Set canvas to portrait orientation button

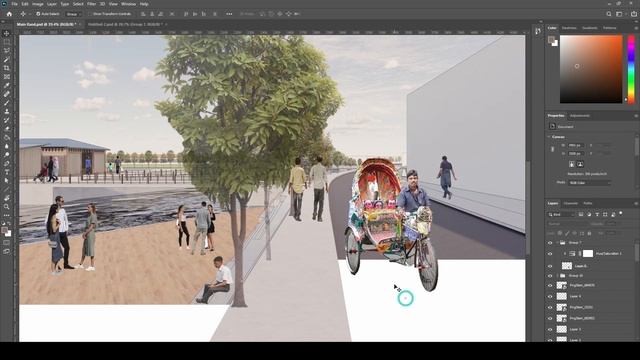click(x=571, y=164)
